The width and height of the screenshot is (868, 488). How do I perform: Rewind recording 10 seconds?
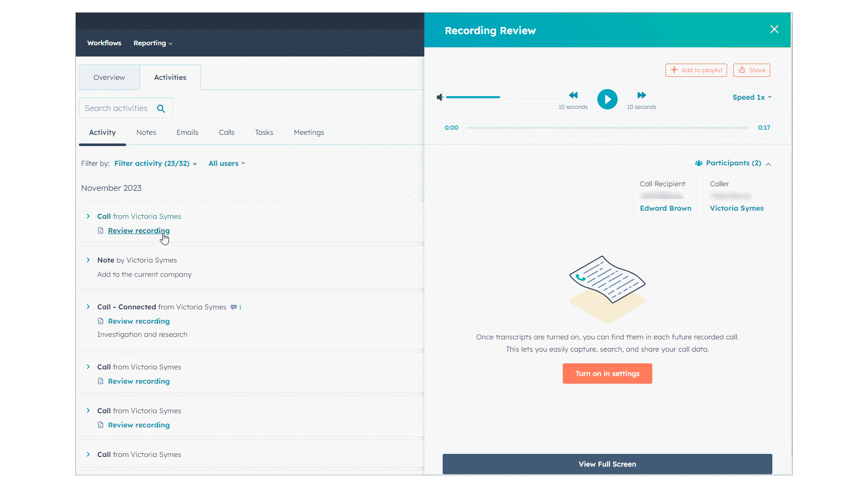coord(573,95)
